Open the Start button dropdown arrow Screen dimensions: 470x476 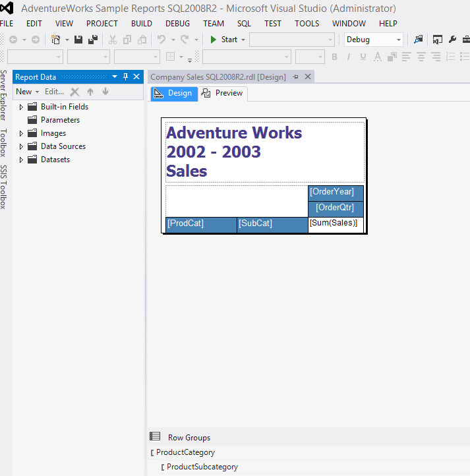pyautogui.click(x=243, y=40)
